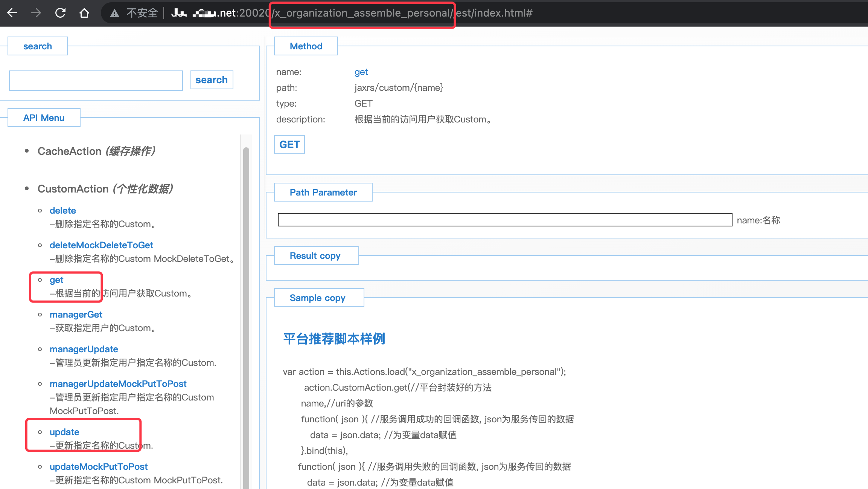Click the API menu vertical scrollbar
This screenshot has height=489, width=868.
246,301
